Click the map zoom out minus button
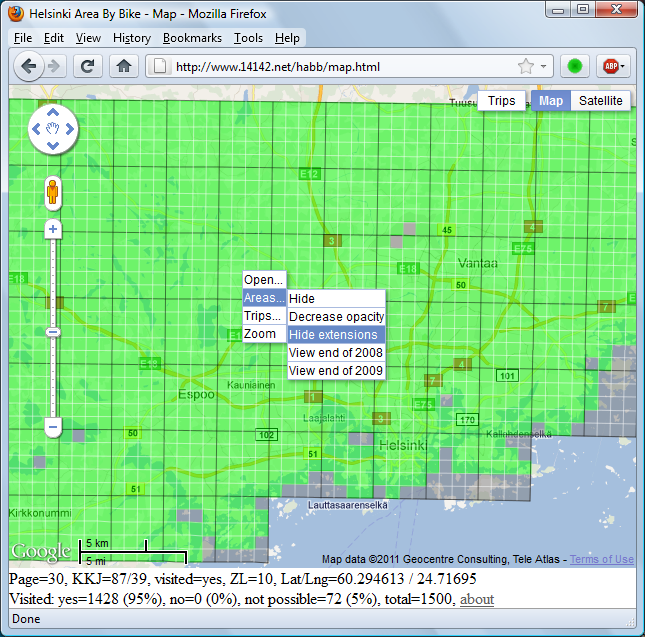This screenshot has width=645, height=637. pos(53,428)
